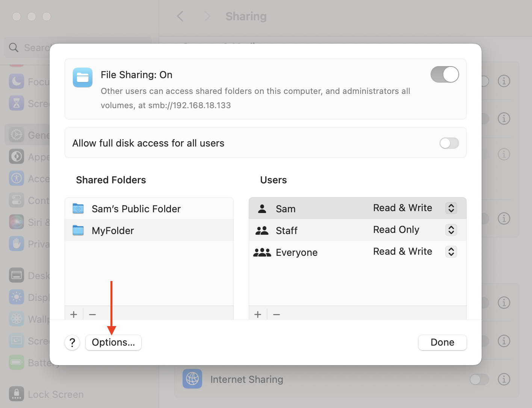Select the Staff user row
This screenshot has width=532, height=408.
point(358,230)
